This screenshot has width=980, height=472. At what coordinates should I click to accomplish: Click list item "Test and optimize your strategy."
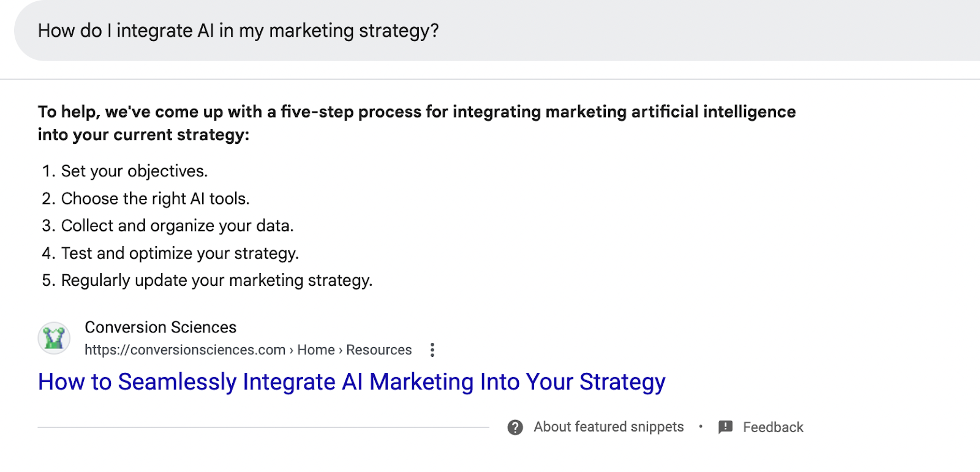(x=179, y=253)
